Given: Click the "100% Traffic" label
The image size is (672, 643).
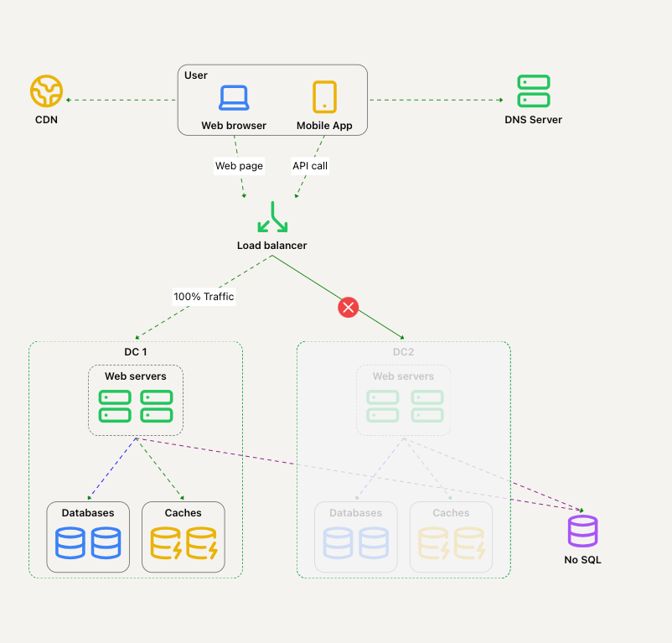Looking at the screenshot, I should 204,297.
